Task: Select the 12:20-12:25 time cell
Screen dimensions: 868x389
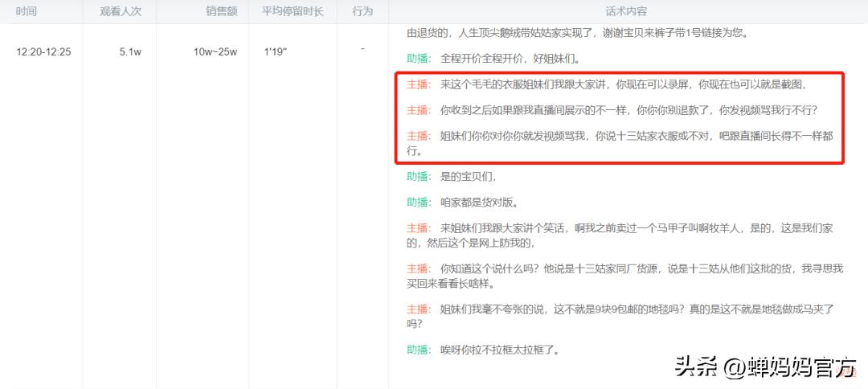Action: [x=43, y=52]
